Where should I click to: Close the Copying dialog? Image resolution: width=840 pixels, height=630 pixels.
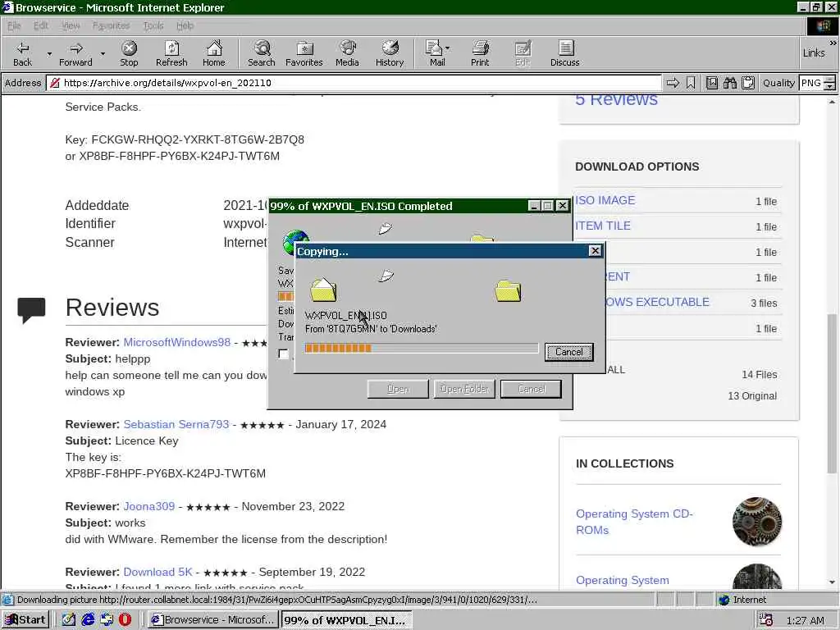click(x=596, y=251)
